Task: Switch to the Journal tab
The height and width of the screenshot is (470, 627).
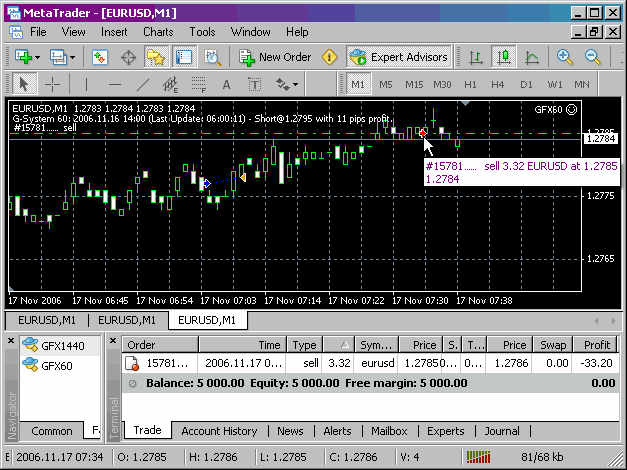Action: coord(502,431)
